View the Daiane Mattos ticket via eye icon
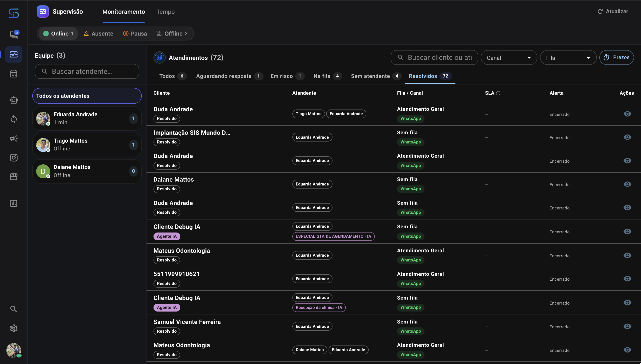641x364 pixels. 627,184
